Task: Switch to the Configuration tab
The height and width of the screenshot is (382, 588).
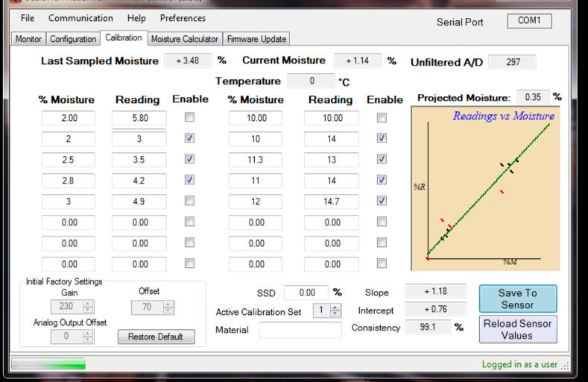Action: tap(73, 39)
